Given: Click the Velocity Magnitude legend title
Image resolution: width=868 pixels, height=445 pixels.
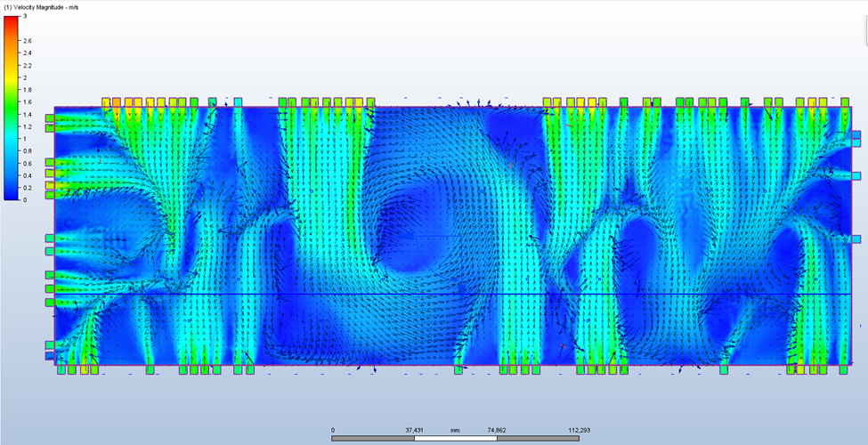Looking at the screenshot, I should pos(42,7).
